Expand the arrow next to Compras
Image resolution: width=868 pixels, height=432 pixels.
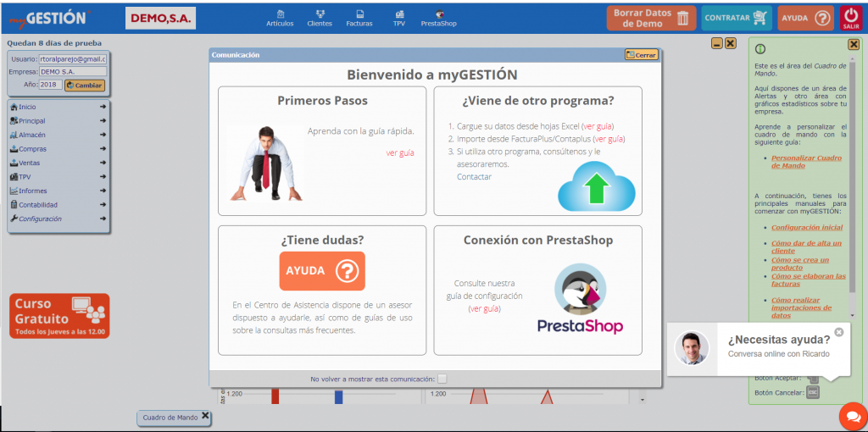103,149
